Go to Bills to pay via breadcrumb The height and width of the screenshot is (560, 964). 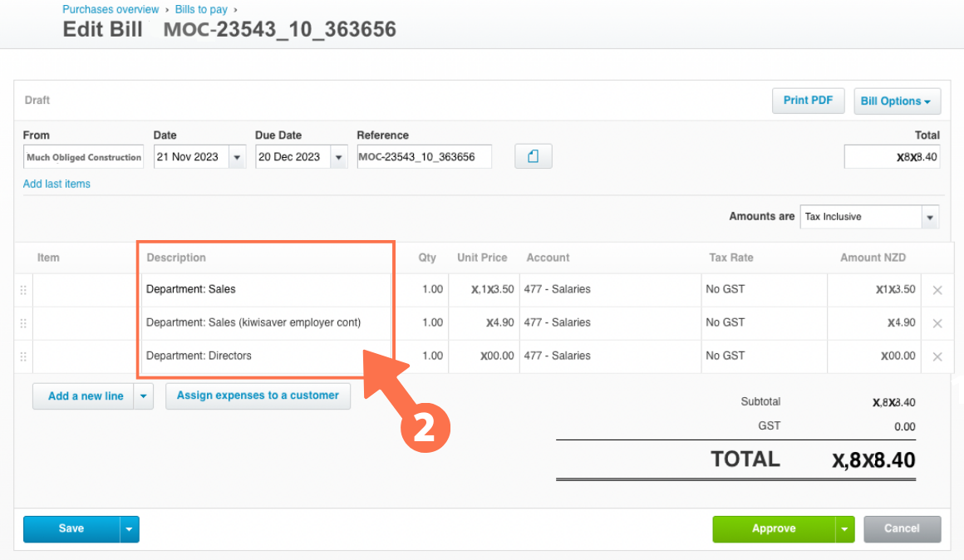point(200,9)
